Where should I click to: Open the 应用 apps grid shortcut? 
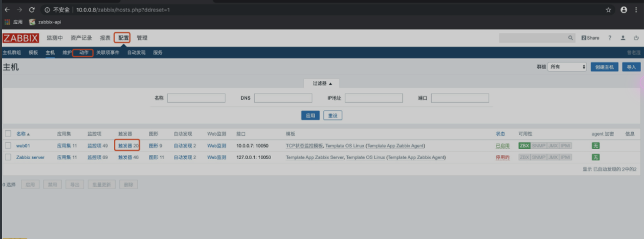(14, 22)
